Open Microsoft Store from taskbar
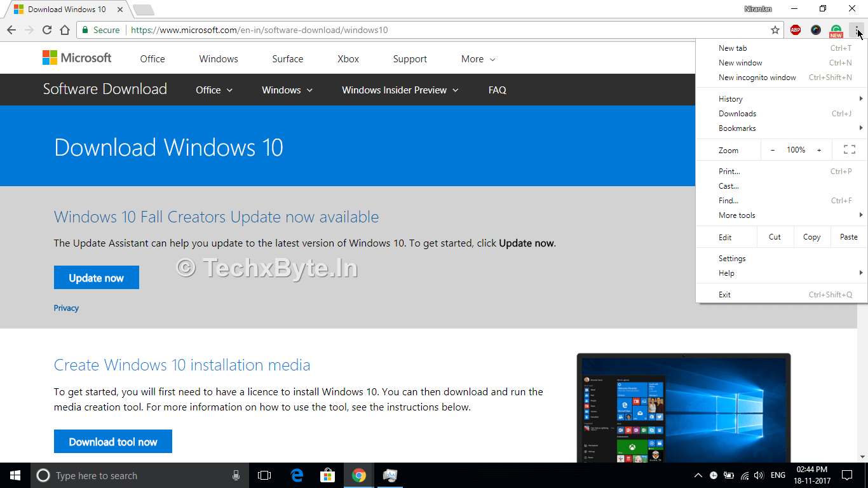The height and width of the screenshot is (488, 868). pos(328,475)
